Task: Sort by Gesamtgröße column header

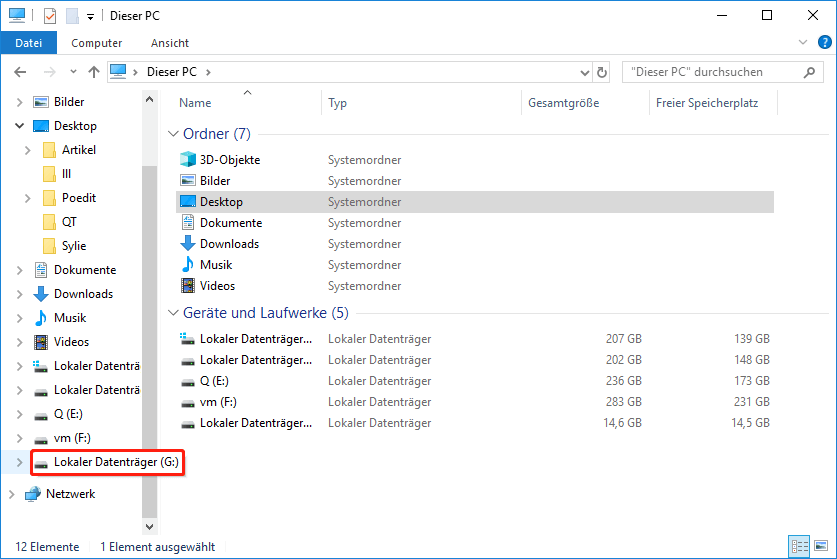Action: (x=564, y=103)
